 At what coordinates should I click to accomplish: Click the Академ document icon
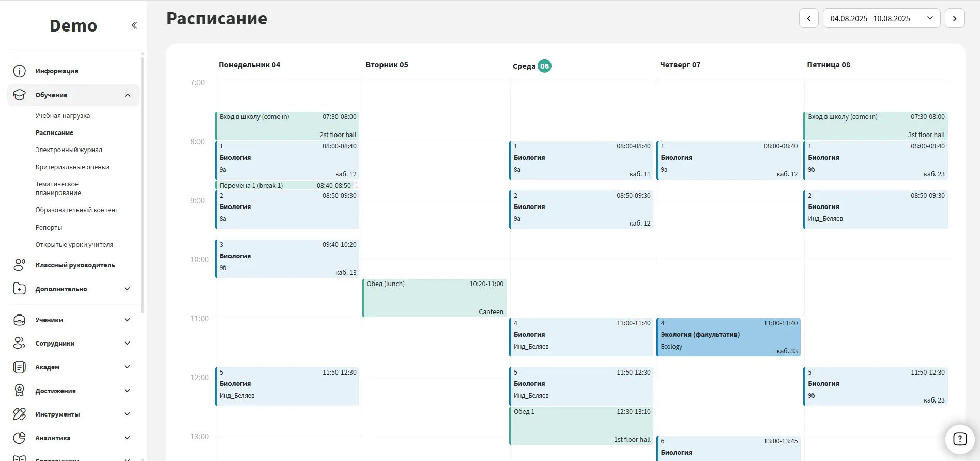click(x=19, y=367)
